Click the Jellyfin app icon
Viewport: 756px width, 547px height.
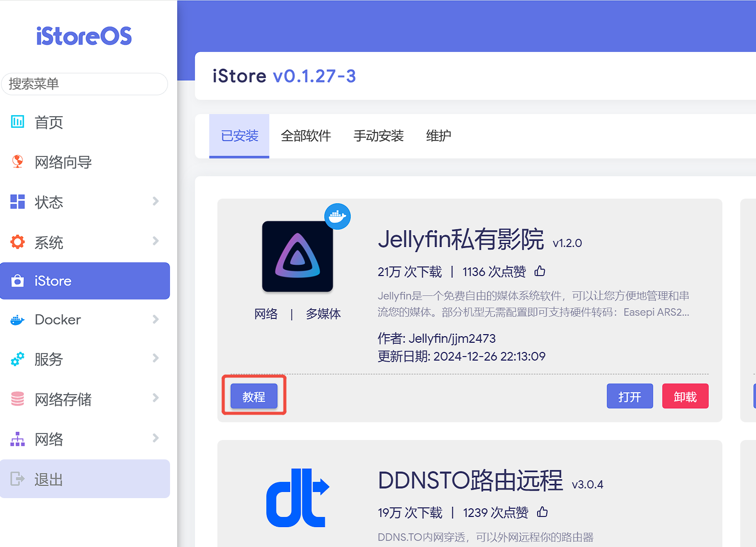click(297, 256)
